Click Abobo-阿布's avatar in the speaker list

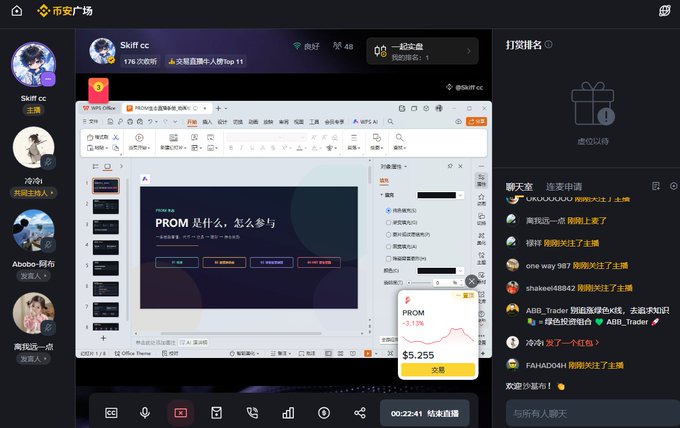coord(33,230)
